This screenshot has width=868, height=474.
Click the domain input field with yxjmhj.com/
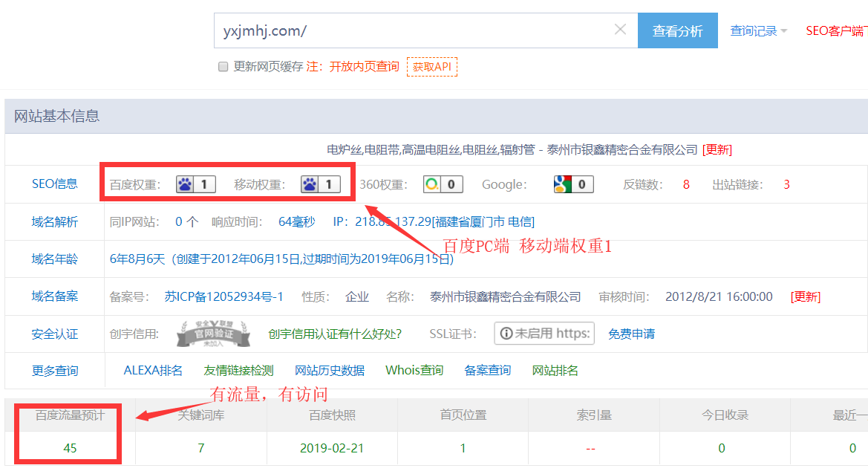[425, 30]
